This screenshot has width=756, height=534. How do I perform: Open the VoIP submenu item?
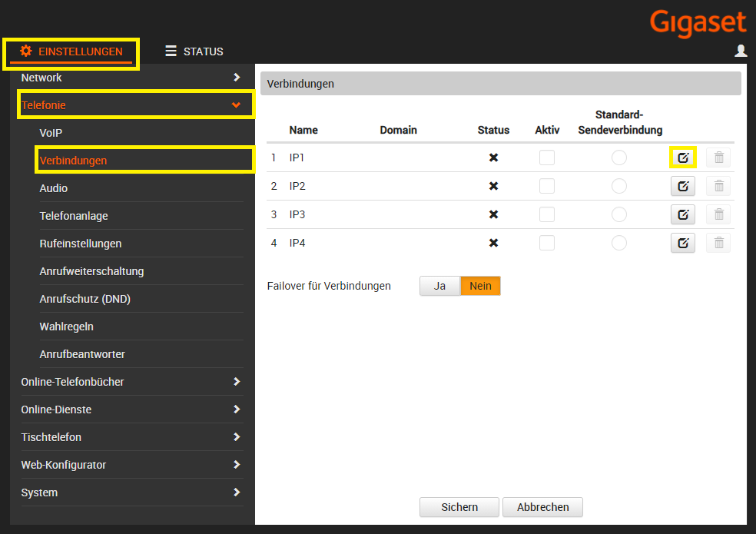[x=51, y=133]
